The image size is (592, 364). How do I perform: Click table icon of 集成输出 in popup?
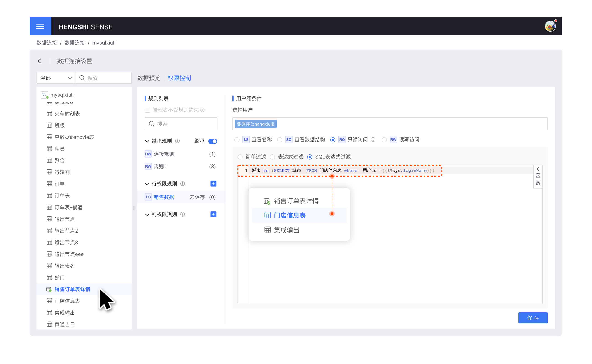pos(268,230)
